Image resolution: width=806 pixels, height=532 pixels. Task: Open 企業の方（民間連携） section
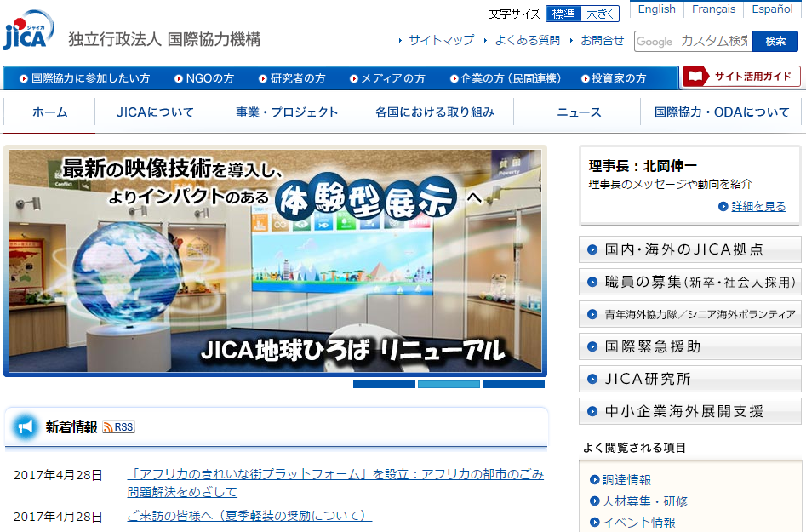(506, 78)
